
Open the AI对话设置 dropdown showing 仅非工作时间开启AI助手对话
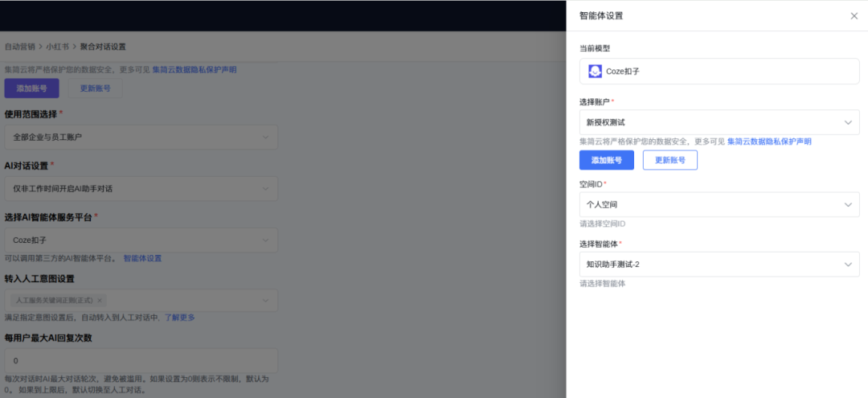click(141, 189)
